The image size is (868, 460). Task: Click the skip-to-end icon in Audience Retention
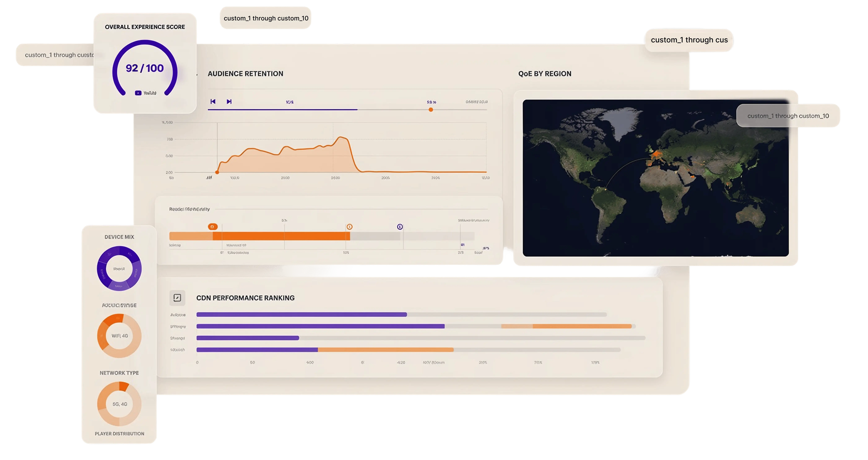tap(229, 101)
